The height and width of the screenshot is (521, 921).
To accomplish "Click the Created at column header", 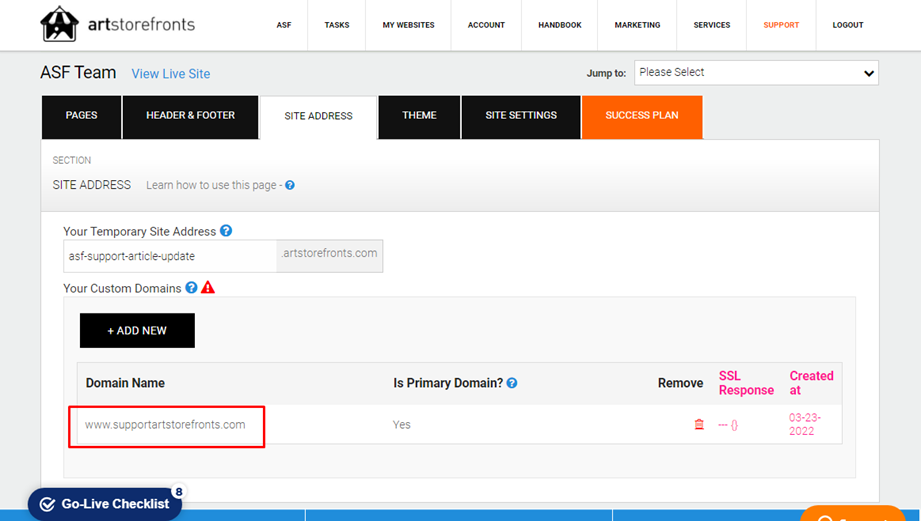I will 811,383.
